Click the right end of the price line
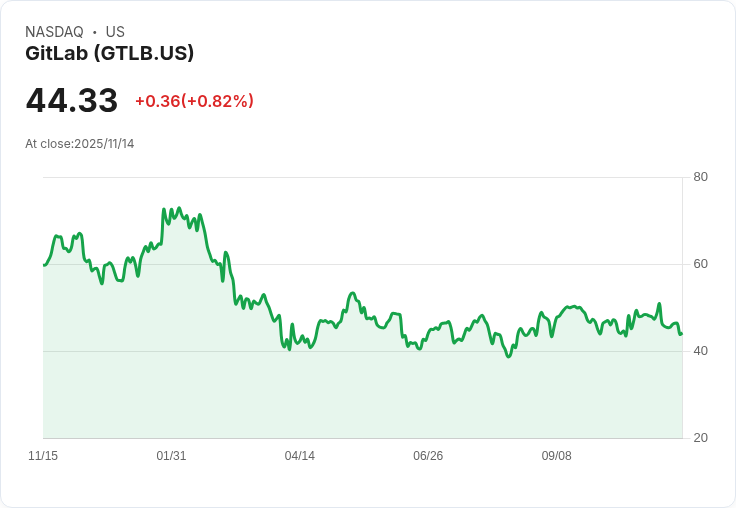 pyautogui.click(x=681, y=334)
